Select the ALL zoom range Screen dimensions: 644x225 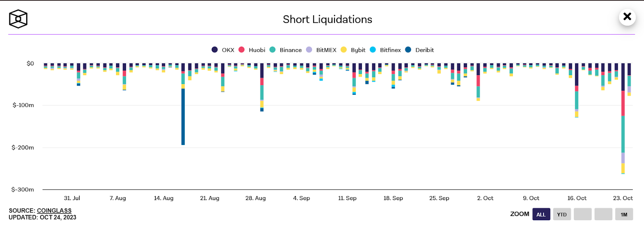tap(541, 214)
